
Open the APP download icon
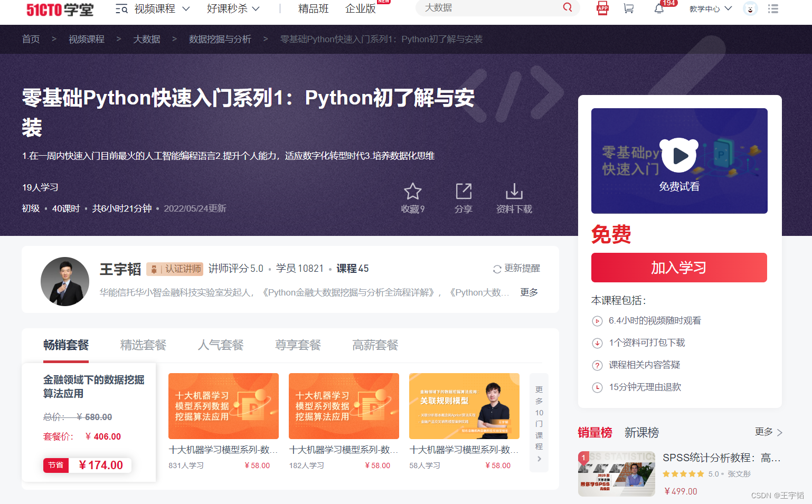click(x=602, y=8)
